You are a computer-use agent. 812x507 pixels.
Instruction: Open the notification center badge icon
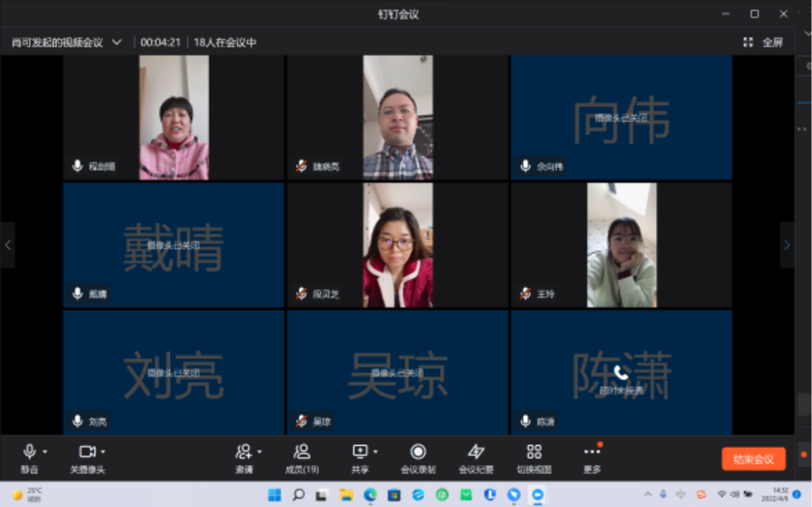point(797,494)
